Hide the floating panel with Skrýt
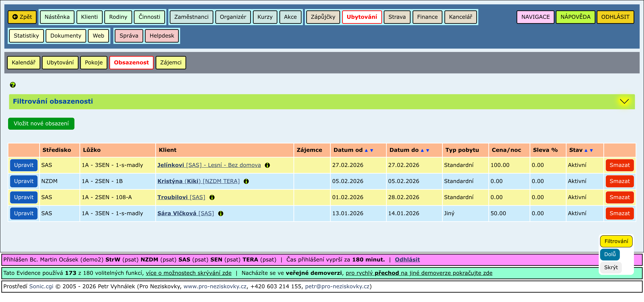Screen dimensions: 644x302 610,267
